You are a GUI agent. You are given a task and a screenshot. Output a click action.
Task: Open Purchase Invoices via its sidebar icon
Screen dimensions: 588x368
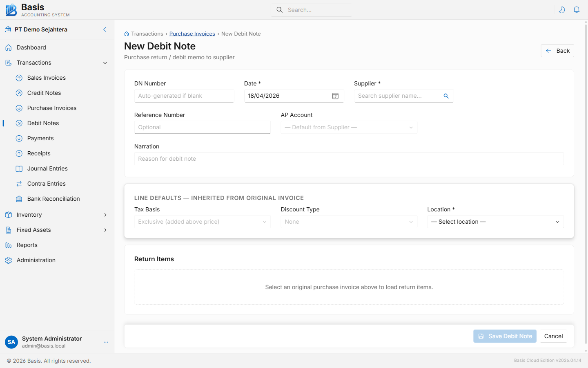tap(19, 108)
